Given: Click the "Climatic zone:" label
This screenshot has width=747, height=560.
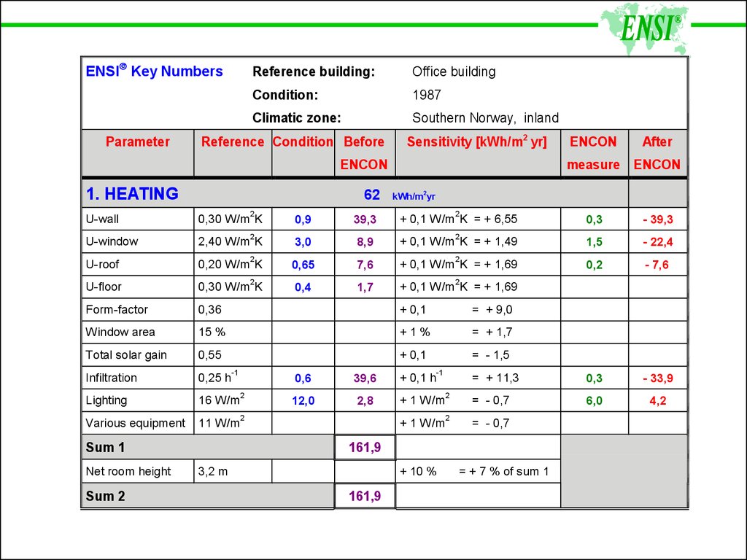Looking at the screenshot, I should (x=296, y=117).
